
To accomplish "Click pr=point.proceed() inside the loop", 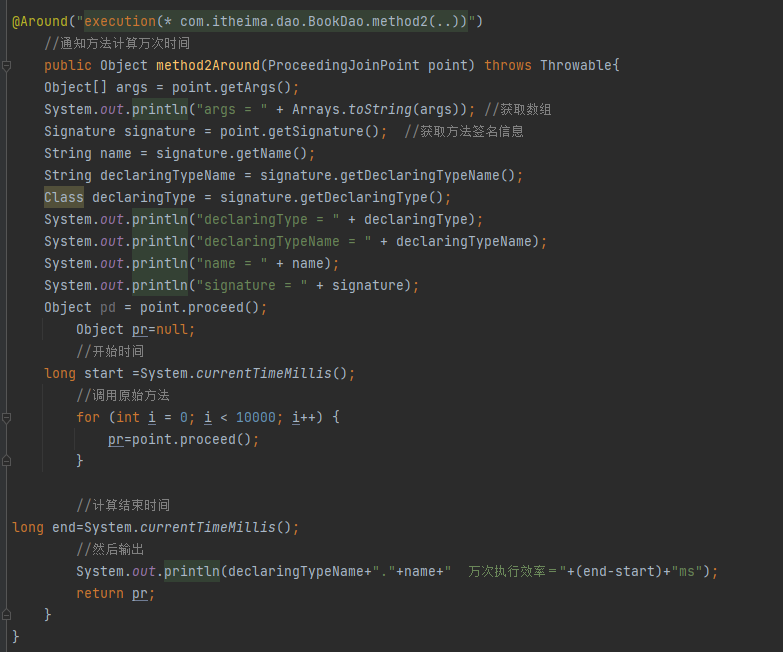I will 183,439.
